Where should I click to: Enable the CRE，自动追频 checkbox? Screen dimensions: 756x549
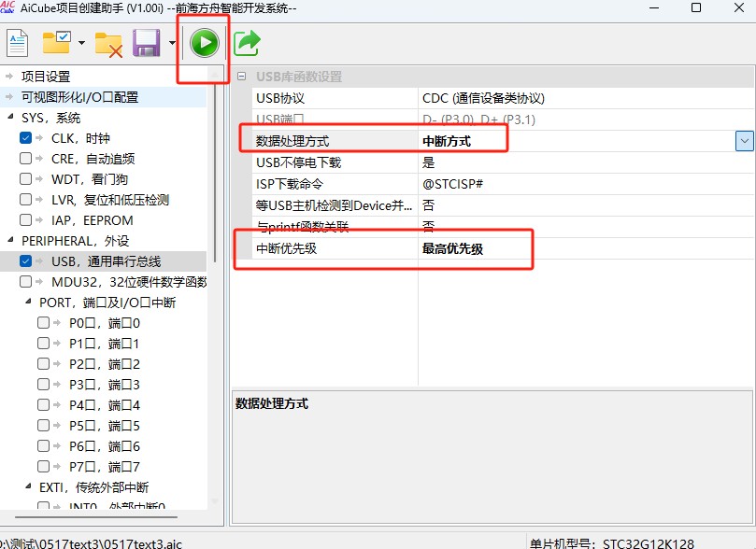(x=25, y=159)
